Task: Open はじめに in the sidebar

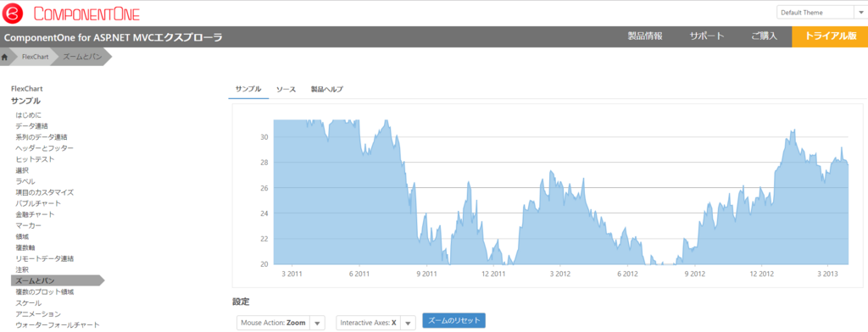Action: [29, 115]
